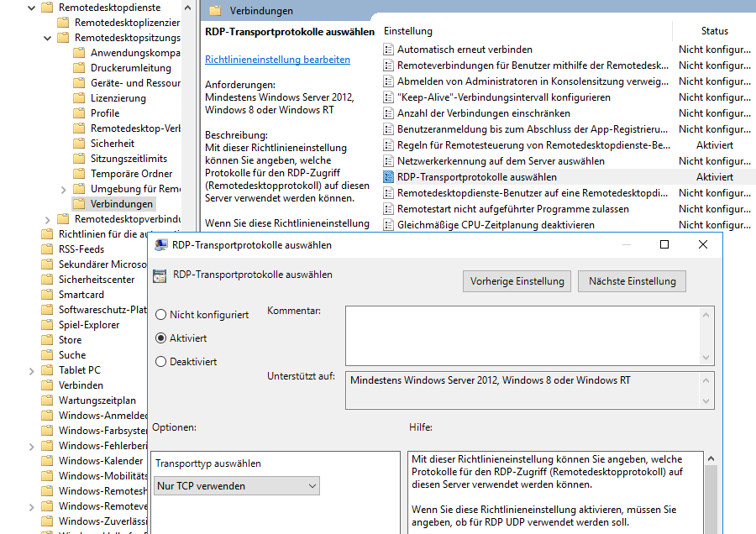Viewport: 756px width, 534px height.
Task: Click icon beside 'Anzahl der Verbindungen einschränken'
Action: pos(388,113)
